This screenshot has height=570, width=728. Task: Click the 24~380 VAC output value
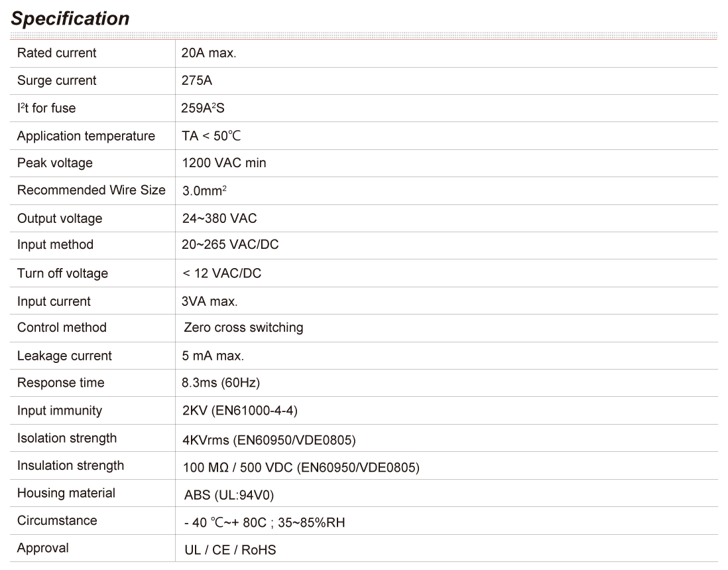(x=219, y=218)
